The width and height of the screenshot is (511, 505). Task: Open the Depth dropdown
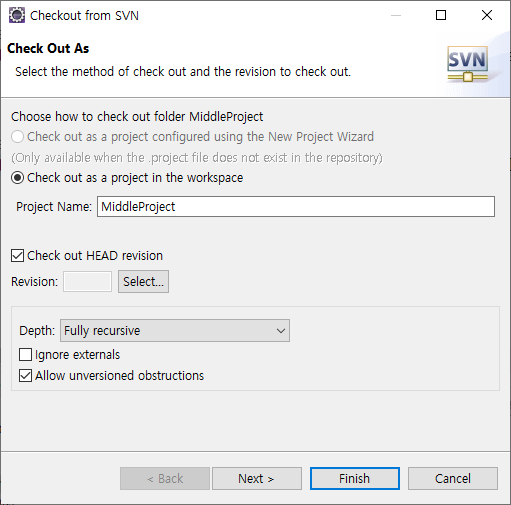tap(175, 331)
